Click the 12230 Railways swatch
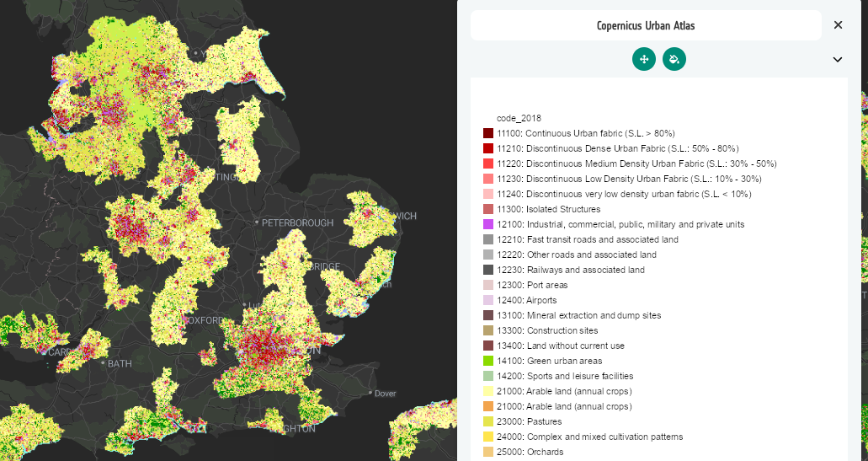The height and width of the screenshot is (461, 868). (488, 270)
